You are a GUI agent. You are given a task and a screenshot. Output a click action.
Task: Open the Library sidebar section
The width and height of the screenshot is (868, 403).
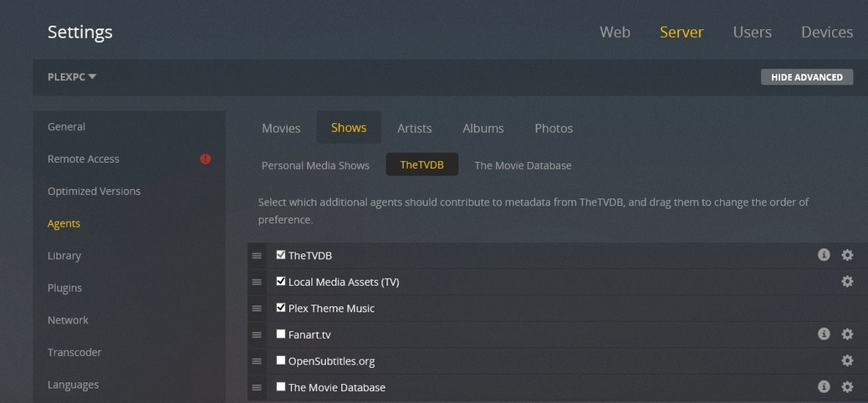coord(64,256)
